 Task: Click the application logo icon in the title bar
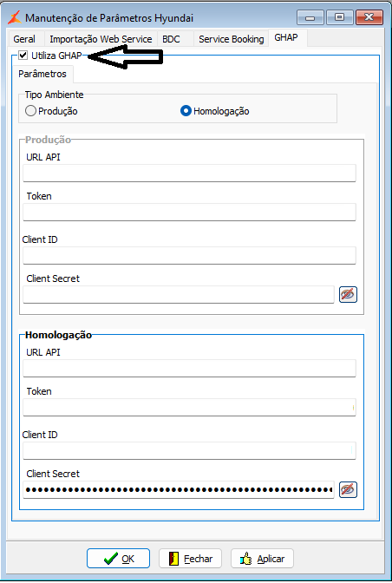click(x=15, y=17)
